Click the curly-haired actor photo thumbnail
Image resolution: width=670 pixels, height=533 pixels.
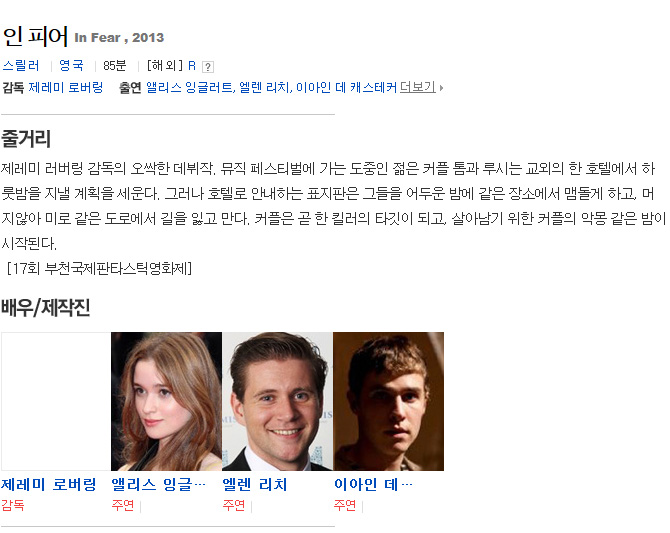pos(388,401)
